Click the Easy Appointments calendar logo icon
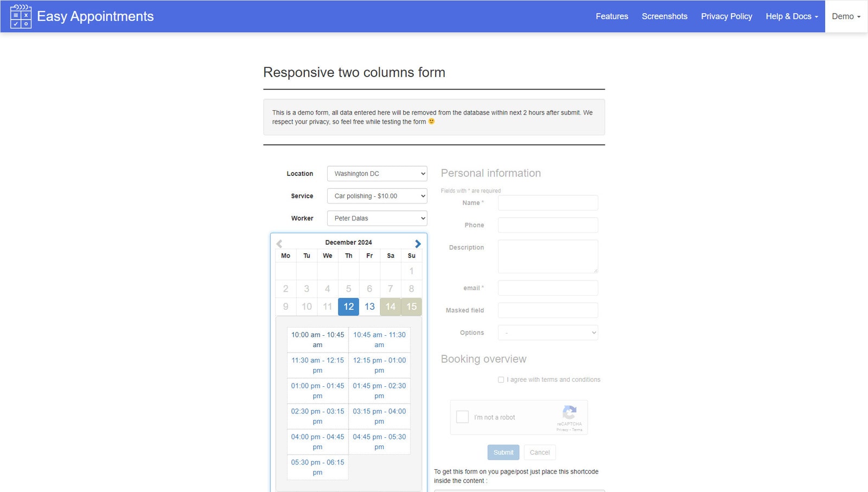The image size is (868, 492). (21, 16)
